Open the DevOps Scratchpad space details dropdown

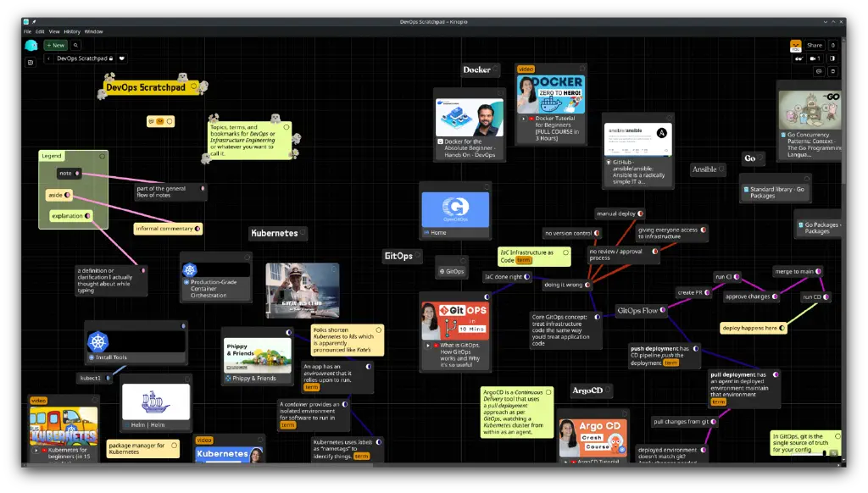coord(86,58)
